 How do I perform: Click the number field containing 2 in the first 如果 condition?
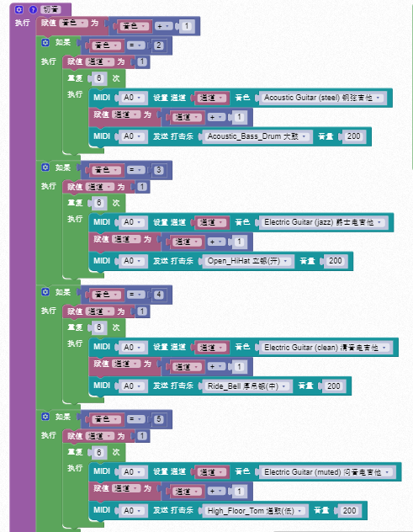click(x=159, y=45)
